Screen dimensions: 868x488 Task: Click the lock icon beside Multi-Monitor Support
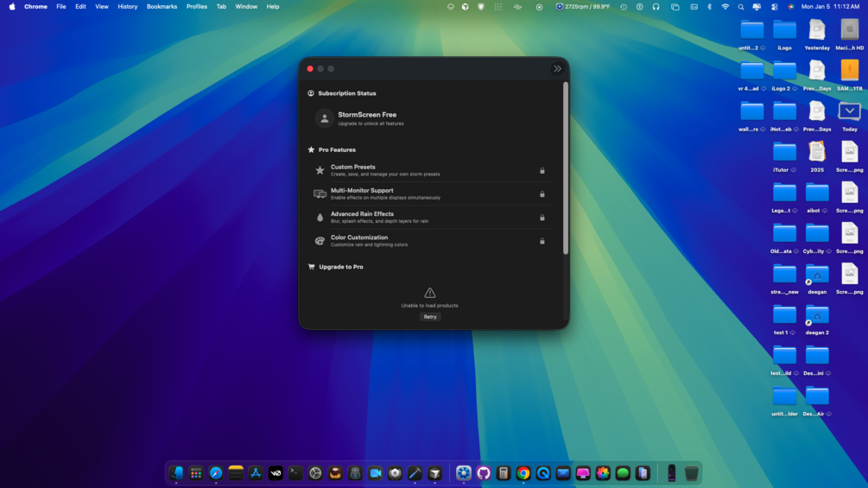point(542,194)
